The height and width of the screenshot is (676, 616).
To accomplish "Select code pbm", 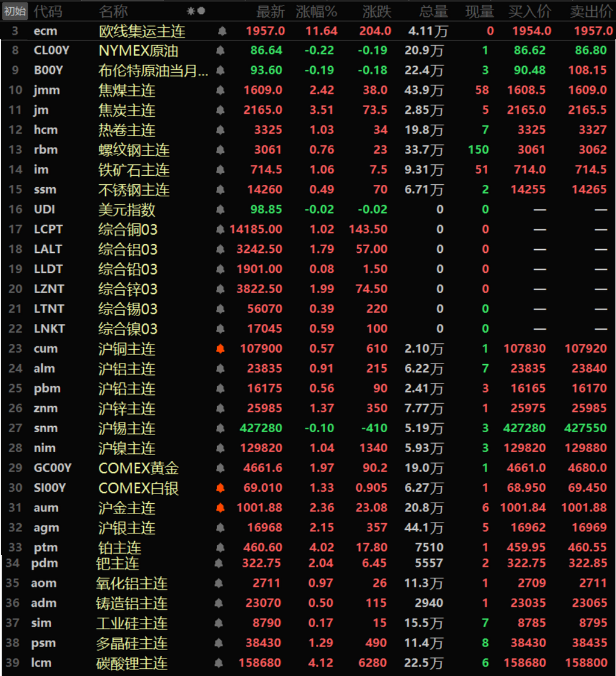I will coord(47,388).
